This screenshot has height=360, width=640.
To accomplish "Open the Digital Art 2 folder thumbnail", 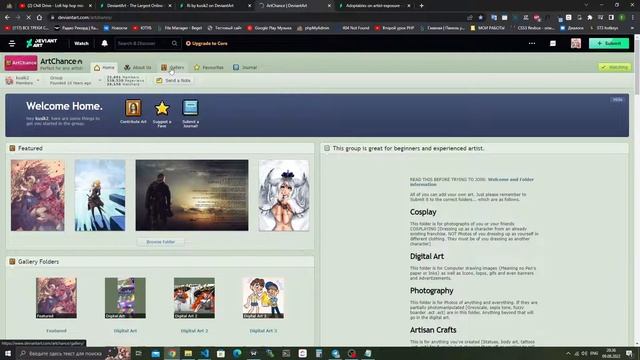I will (194, 298).
